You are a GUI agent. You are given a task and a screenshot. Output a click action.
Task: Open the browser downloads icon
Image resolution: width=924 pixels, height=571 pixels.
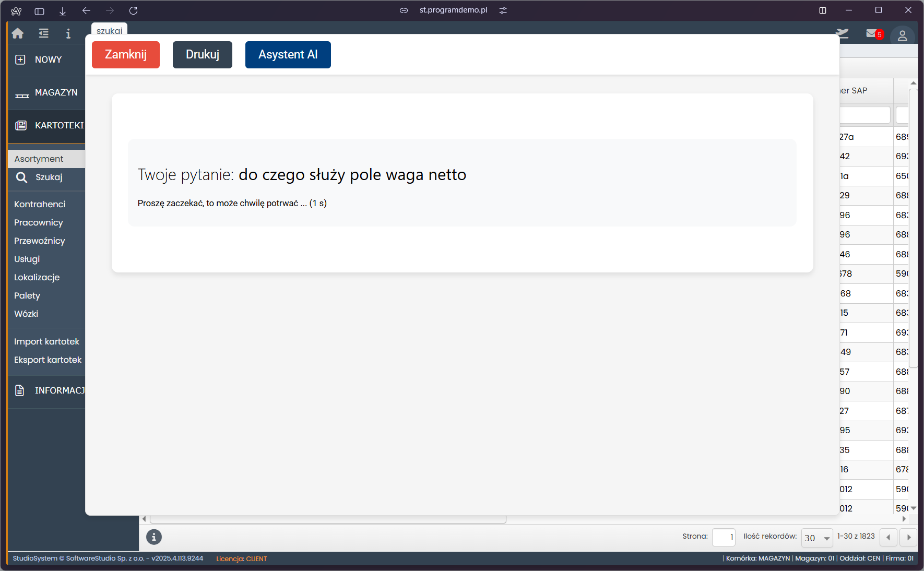click(63, 10)
